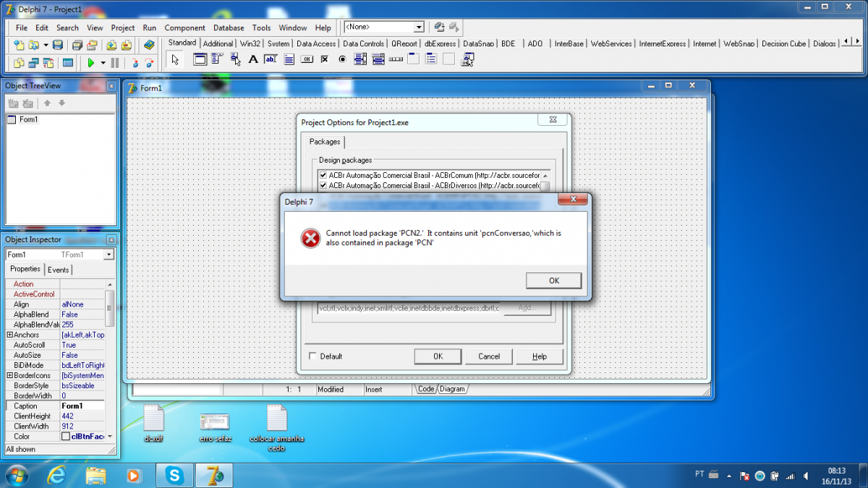Select the arrow pointer palette tool

click(x=175, y=60)
